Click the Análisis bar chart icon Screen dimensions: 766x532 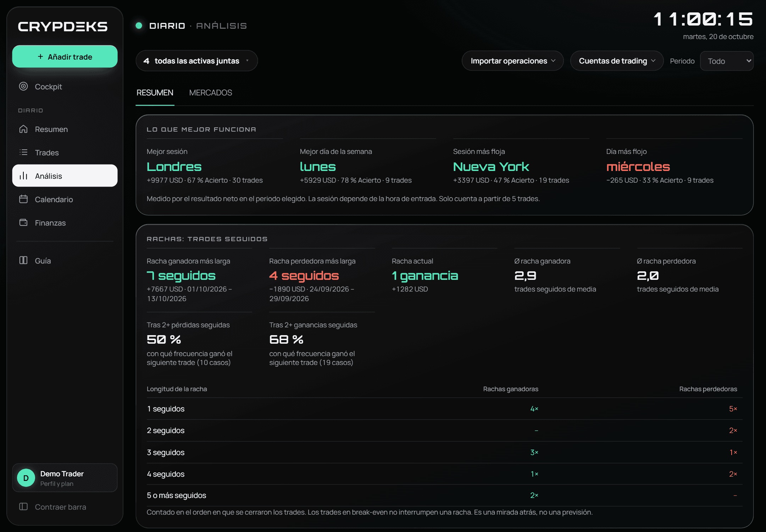point(23,176)
